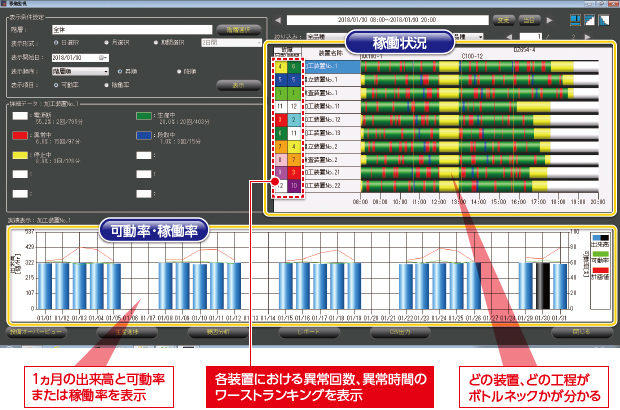This screenshot has width=620, height=410.
Task: Choose 昇順 sort order
Action: [x=120, y=72]
